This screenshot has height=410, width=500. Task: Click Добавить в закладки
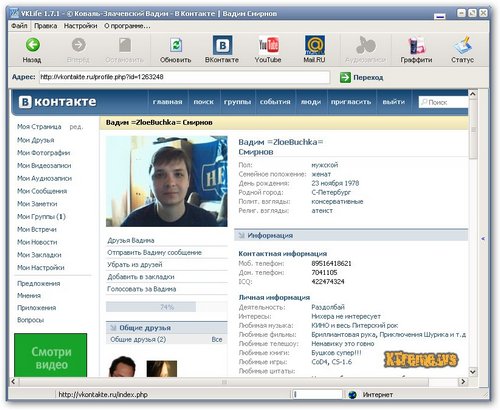point(141,277)
